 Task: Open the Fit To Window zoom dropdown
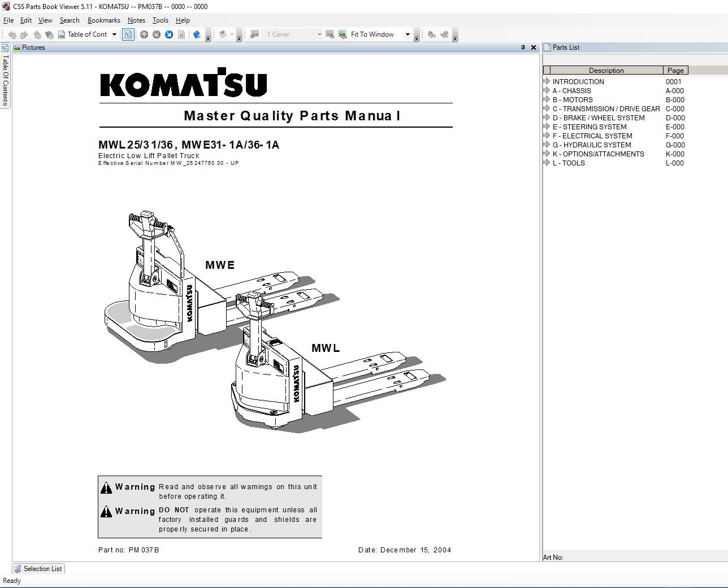click(408, 34)
